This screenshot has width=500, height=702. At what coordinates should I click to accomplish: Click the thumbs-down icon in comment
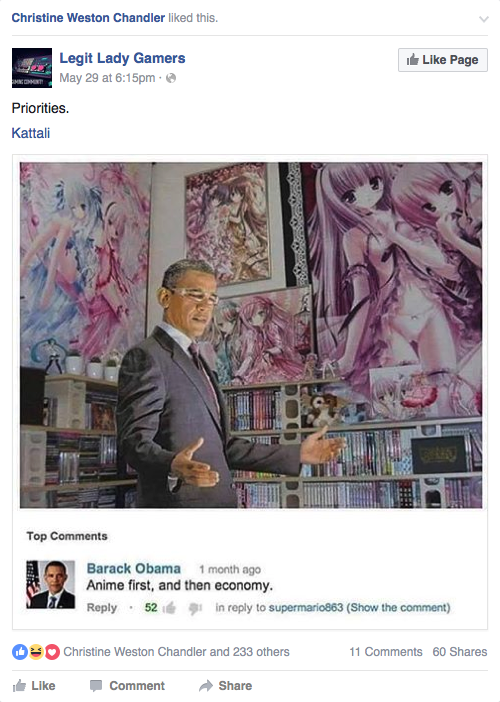(196, 608)
